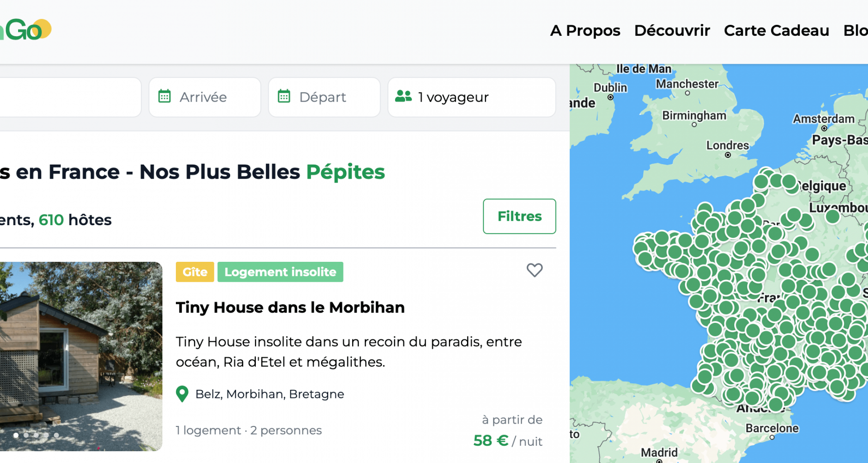Click the travelers people icon
The height and width of the screenshot is (463, 868).
click(x=403, y=96)
